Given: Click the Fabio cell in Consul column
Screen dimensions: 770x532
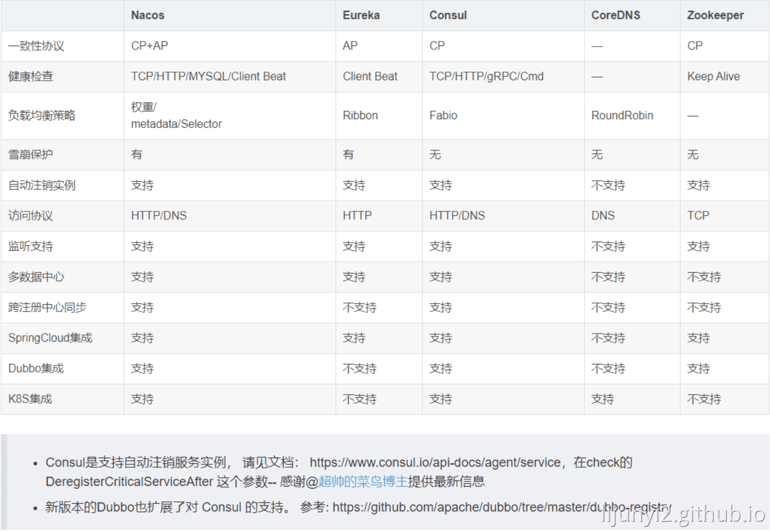Looking at the screenshot, I should point(443,115).
